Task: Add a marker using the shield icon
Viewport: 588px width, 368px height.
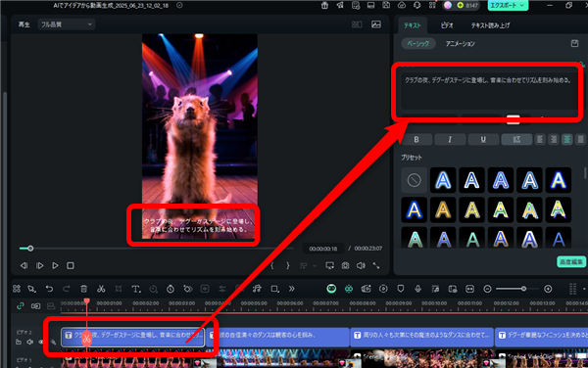Action: (x=401, y=289)
